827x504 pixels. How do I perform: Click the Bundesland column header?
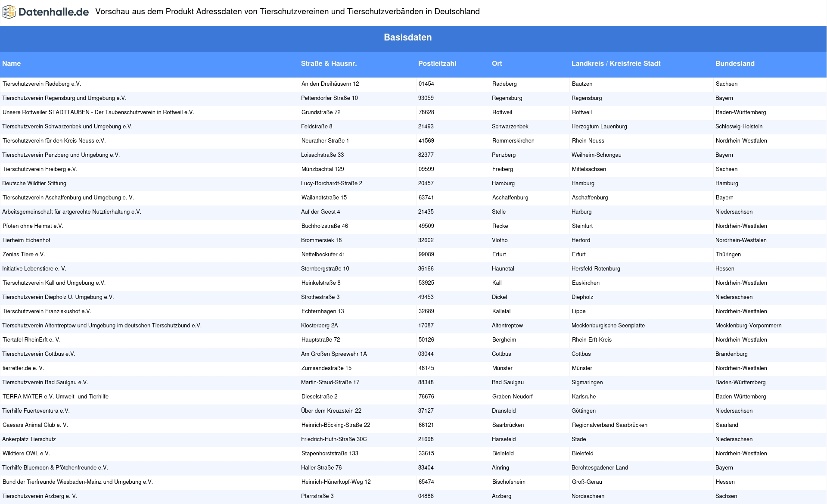(734, 64)
